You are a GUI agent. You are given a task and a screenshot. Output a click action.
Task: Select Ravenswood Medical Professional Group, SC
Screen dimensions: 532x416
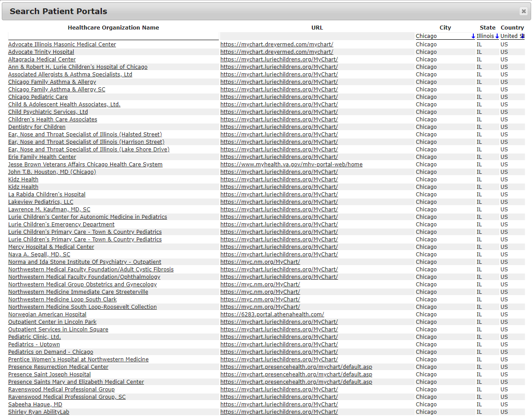67,397
